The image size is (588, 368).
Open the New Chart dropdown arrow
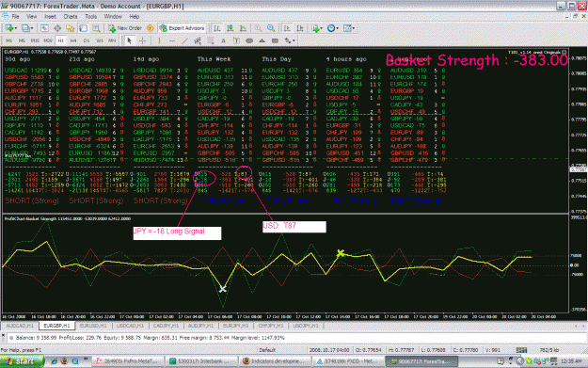tap(16, 28)
